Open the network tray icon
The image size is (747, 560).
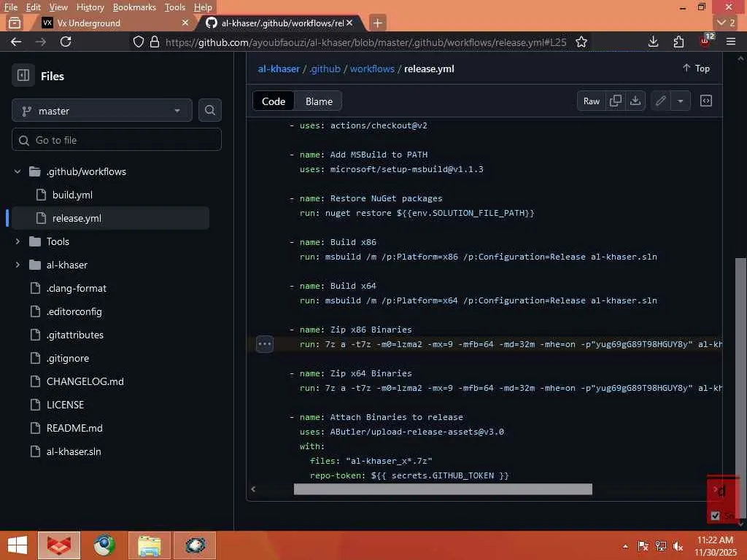[661, 546]
